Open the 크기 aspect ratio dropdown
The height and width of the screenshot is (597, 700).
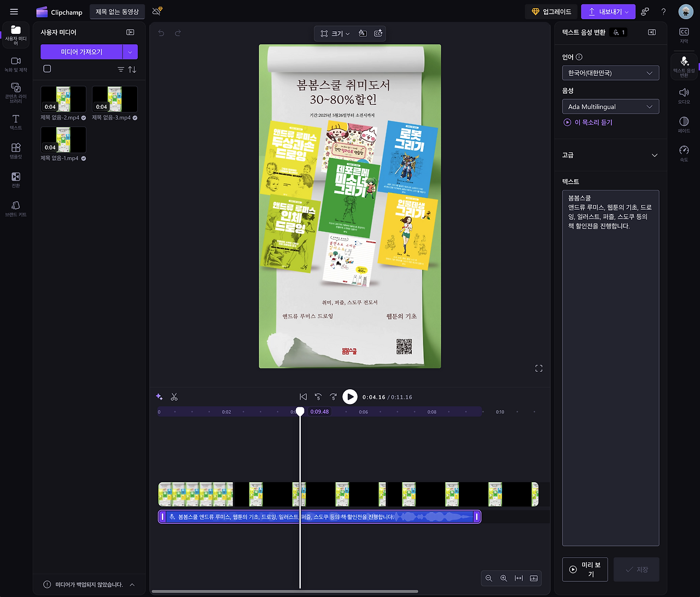coord(335,33)
